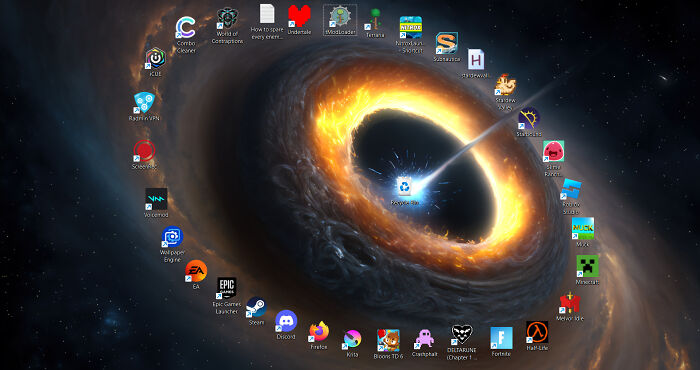Click the Discord shortcut icon
The width and height of the screenshot is (700, 370).
tap(286, 321)
